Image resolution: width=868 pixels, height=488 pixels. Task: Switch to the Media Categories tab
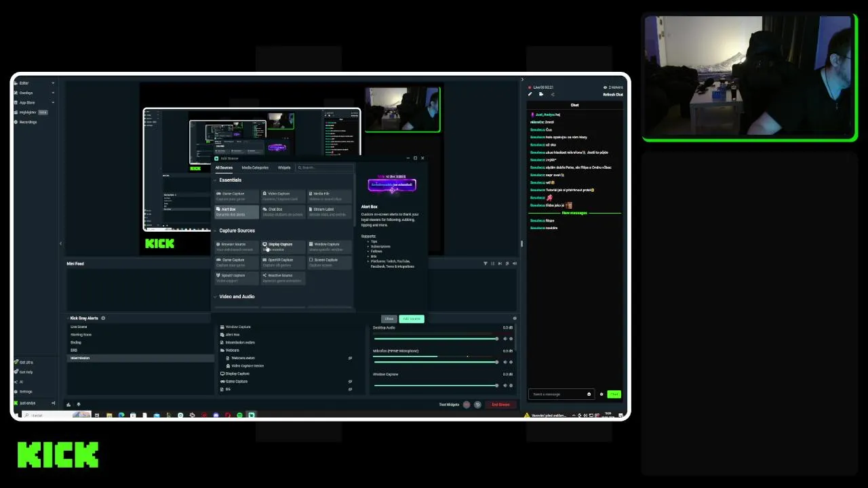pos(255,168)
